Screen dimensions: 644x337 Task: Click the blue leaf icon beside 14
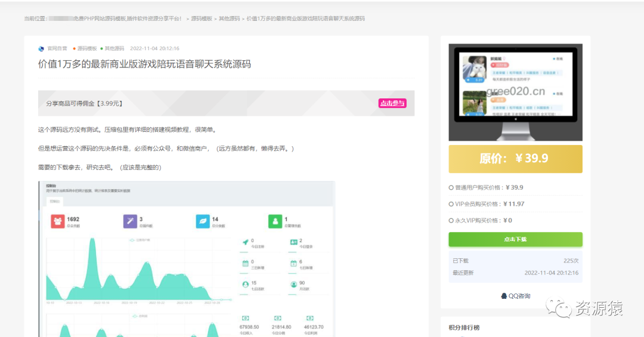[203, 221]
